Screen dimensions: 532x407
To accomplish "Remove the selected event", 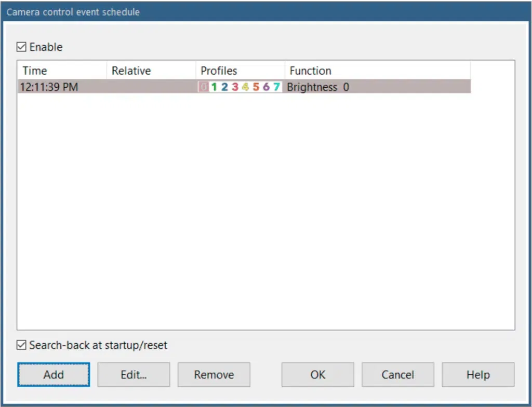I will pyautogui.click(x=214, y=375).
